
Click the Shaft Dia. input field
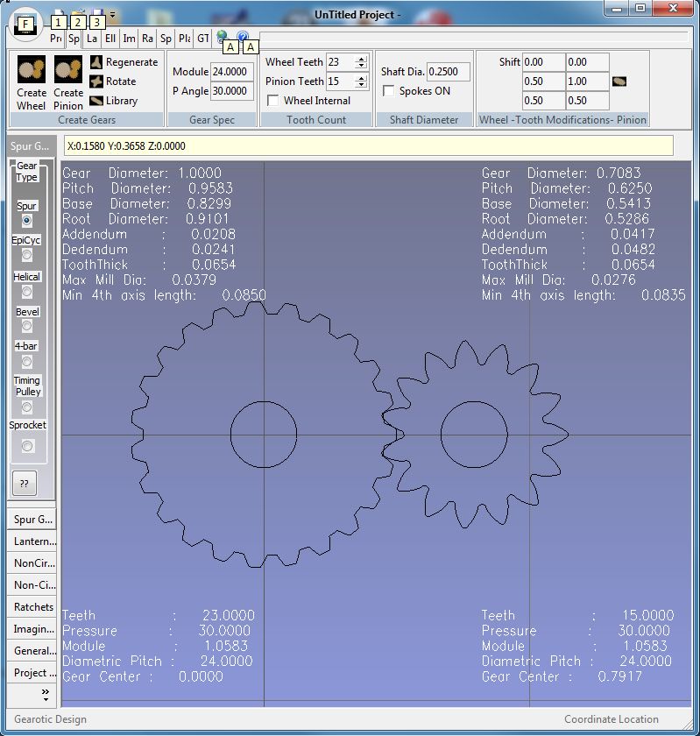[449, 71]
